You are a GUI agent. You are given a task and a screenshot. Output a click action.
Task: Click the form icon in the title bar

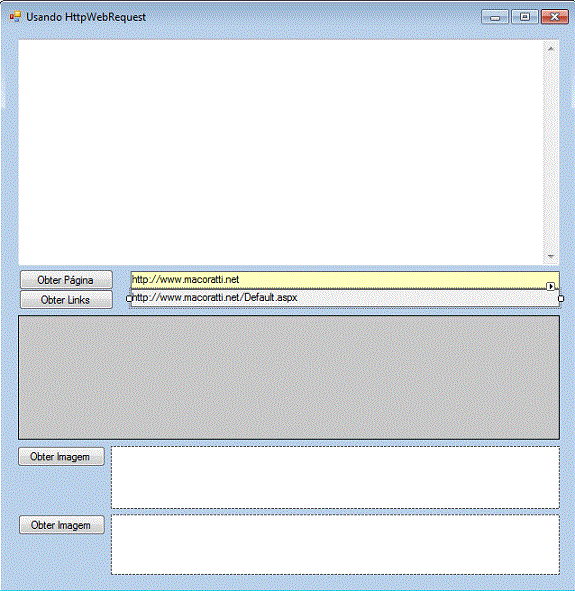[x=15, y=17]
